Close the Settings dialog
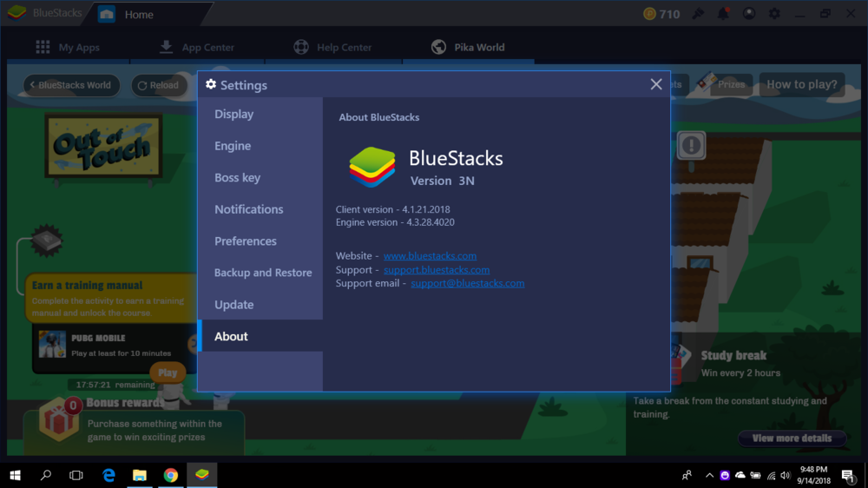The height and width of the screenshot is (488, 868). (x=656, y=84)
